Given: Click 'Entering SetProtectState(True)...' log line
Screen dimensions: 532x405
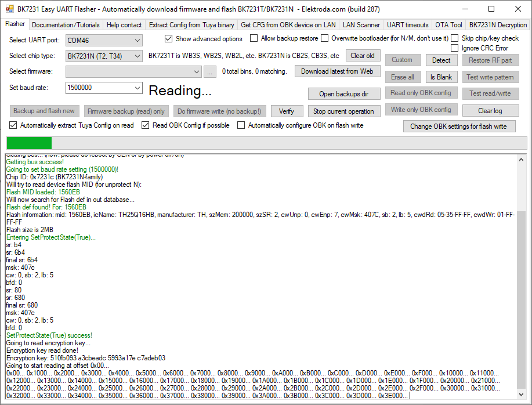Looking at the screenshot, I should click(x=51, y=237).
